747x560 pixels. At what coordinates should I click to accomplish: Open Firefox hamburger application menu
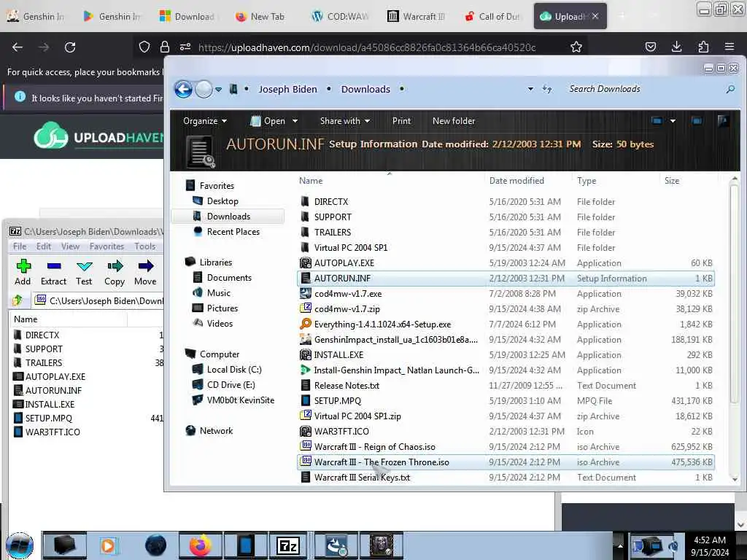pyautogui.click(x=729, y=47)
